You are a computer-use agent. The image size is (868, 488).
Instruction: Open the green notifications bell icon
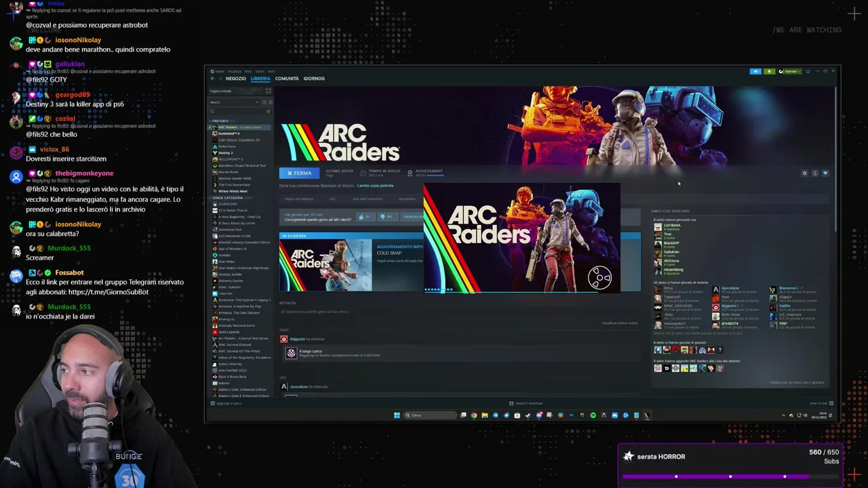point(770,71)
